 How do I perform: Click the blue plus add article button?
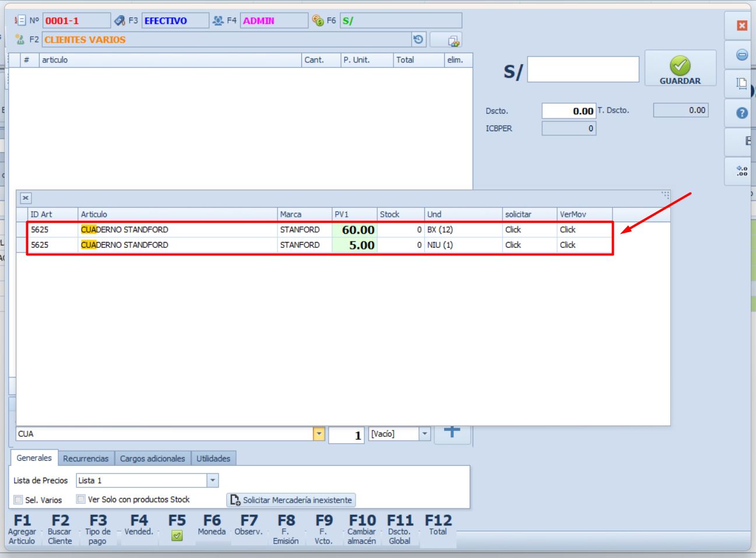pyautogui.click(x=452, y=433)
